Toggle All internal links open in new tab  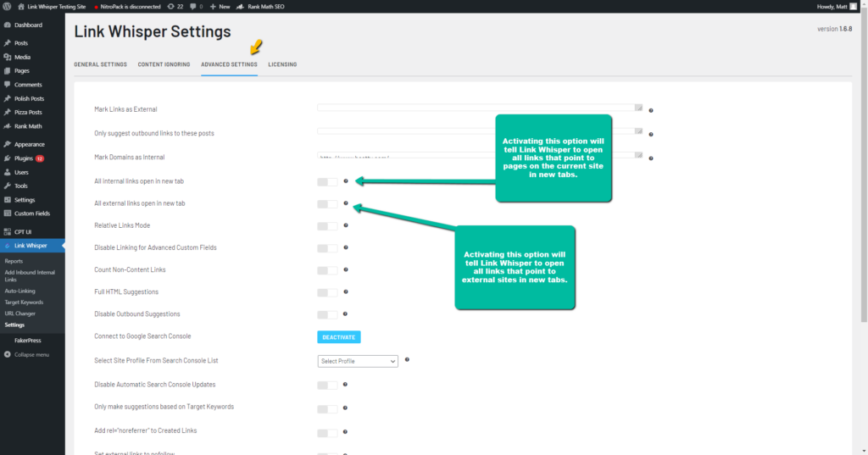(x=327, y=181)
